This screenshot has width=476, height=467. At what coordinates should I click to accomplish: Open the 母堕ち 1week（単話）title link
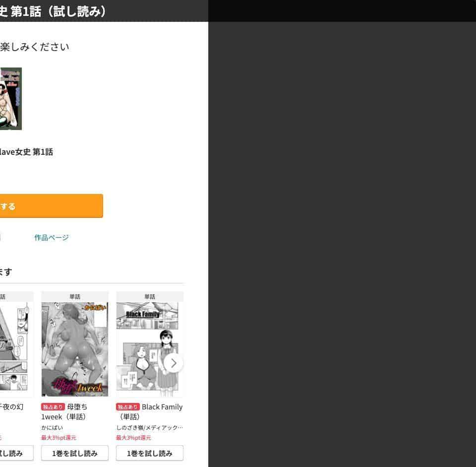[x=64, y=412]
